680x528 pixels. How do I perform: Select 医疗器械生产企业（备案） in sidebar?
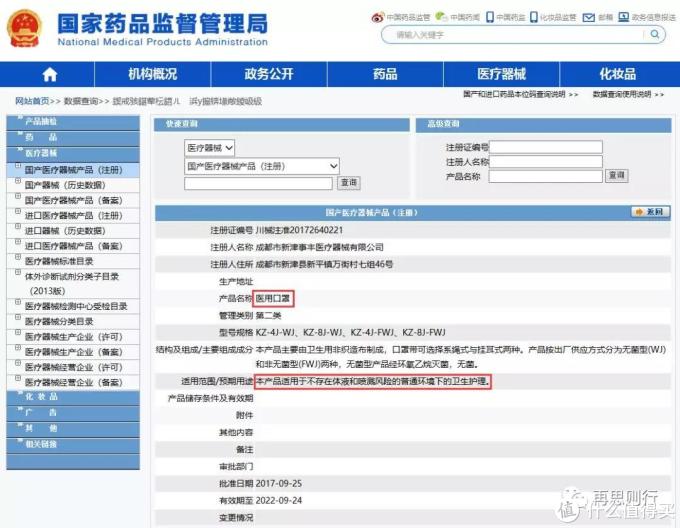point(73,352)
